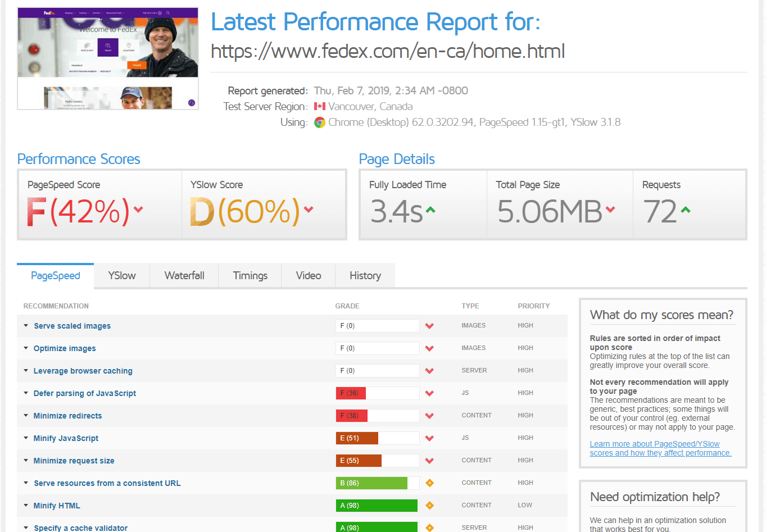Click the Minify JavaScript link text
The height and width of the screenshot is (532, 766).
pos(66,438)
